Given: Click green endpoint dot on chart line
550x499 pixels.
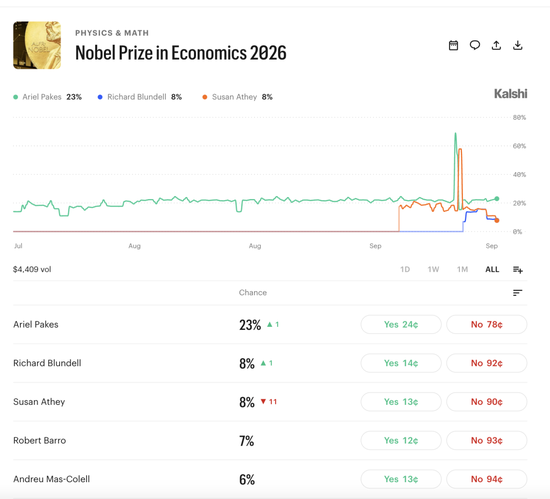Looking at the screenshot, I should (497, 199).
